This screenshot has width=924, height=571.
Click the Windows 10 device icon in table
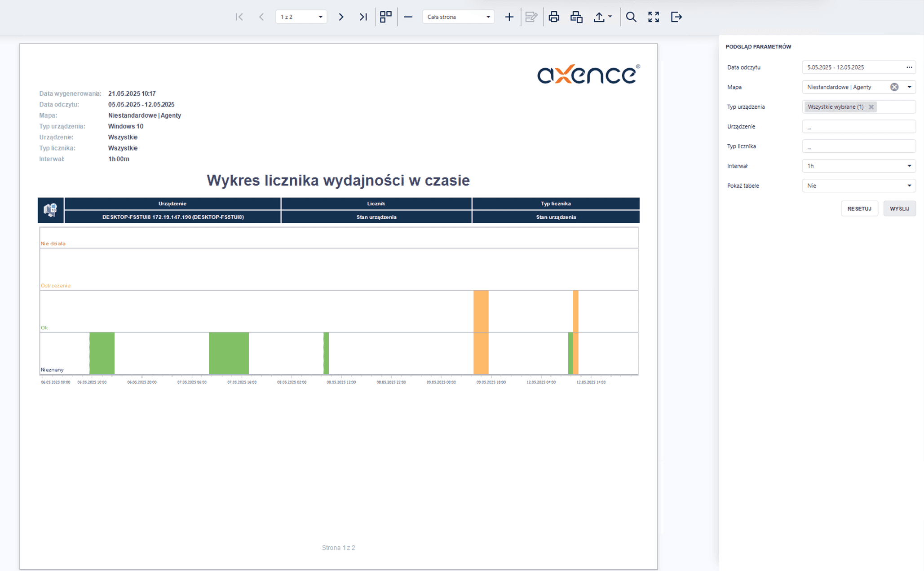[50, 210]
